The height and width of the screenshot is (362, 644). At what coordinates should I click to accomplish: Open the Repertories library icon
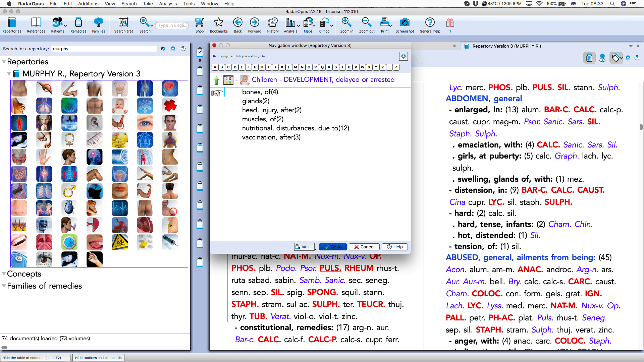[x=12, y=23]
